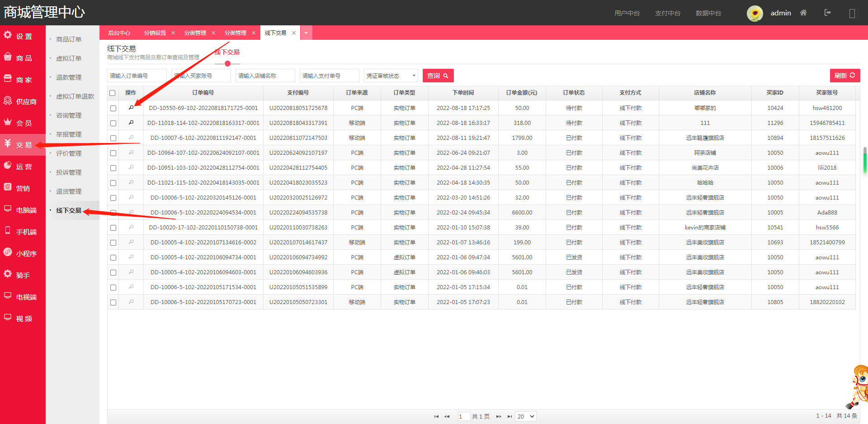Open 商品订单 in the submenu
This screenshot has width=868, height=424.
pyautogui.click(x=69, y=39)
